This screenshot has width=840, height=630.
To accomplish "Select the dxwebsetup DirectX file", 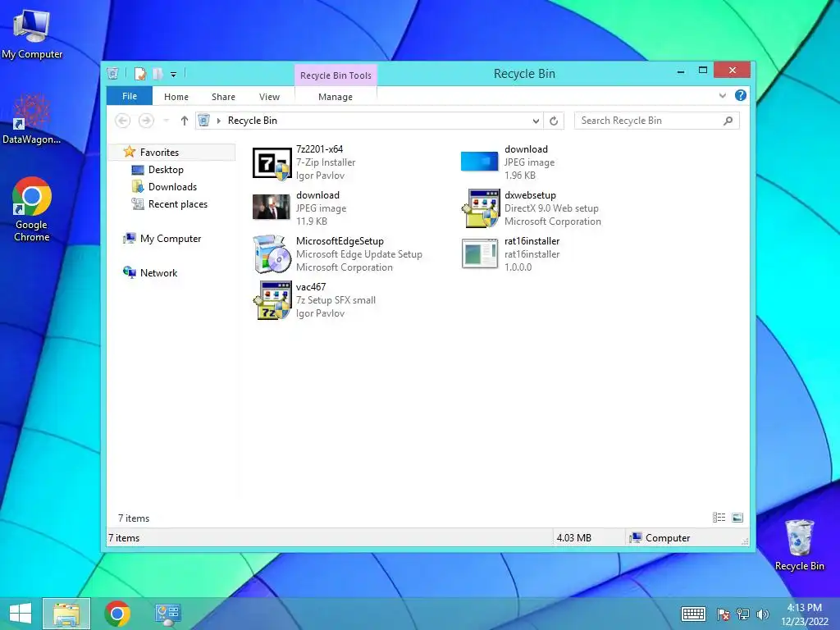I will pos(531,208).
